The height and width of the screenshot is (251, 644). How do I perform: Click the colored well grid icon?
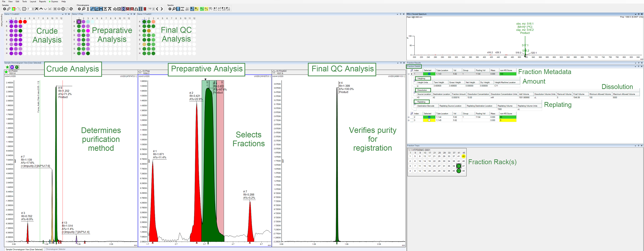pyautogui.click(x=14, y=9)
